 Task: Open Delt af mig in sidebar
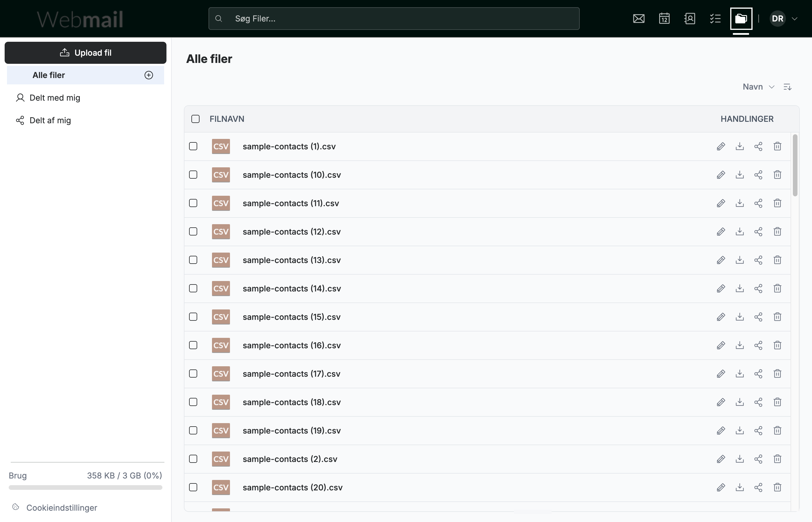point(43,121)
